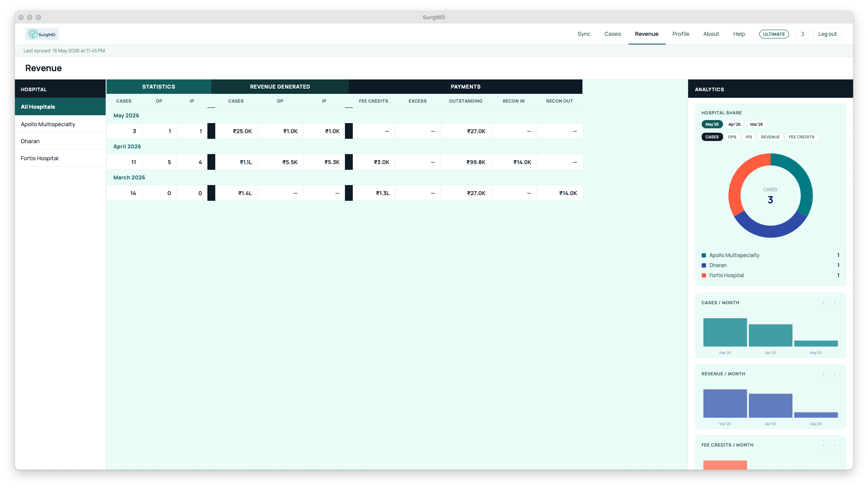Click the ₹14.0K recon out cell

coord(560,193)
